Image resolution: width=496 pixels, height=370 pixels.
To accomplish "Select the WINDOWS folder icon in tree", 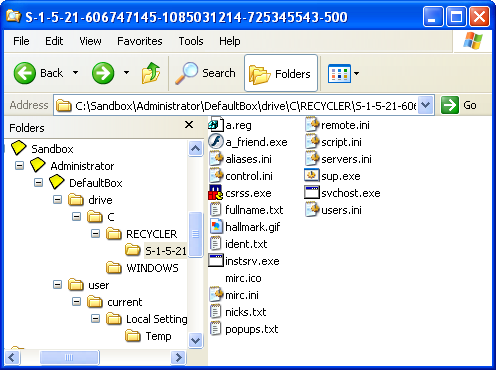I will [114, 268].
